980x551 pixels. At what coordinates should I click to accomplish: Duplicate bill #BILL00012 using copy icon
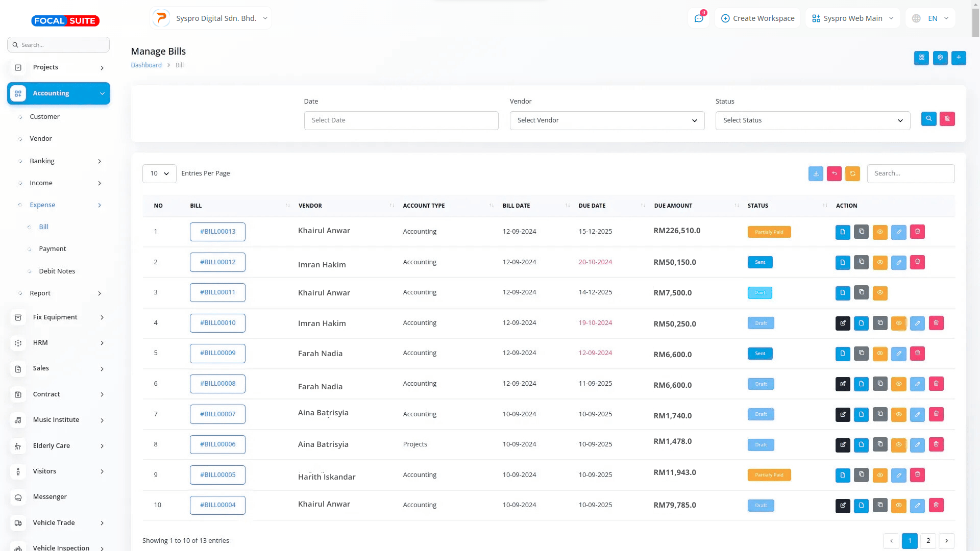click(x=861, y=262)
